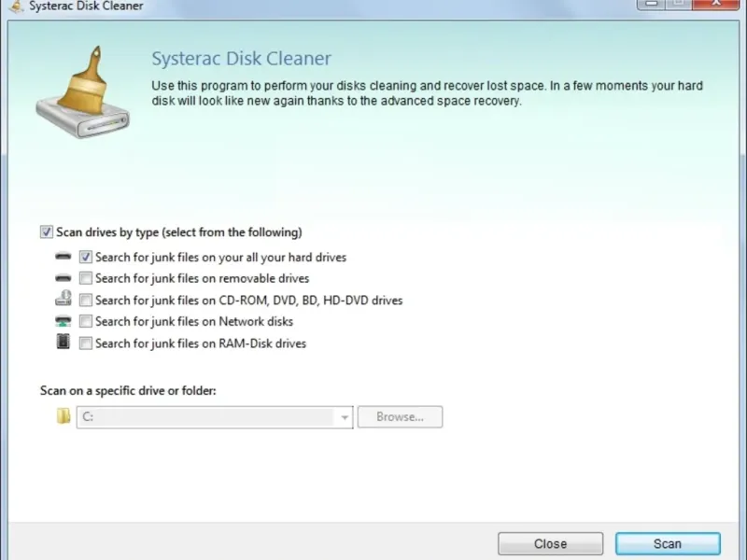
Task: Click the title bar broom icon
Action: [16, 6]
